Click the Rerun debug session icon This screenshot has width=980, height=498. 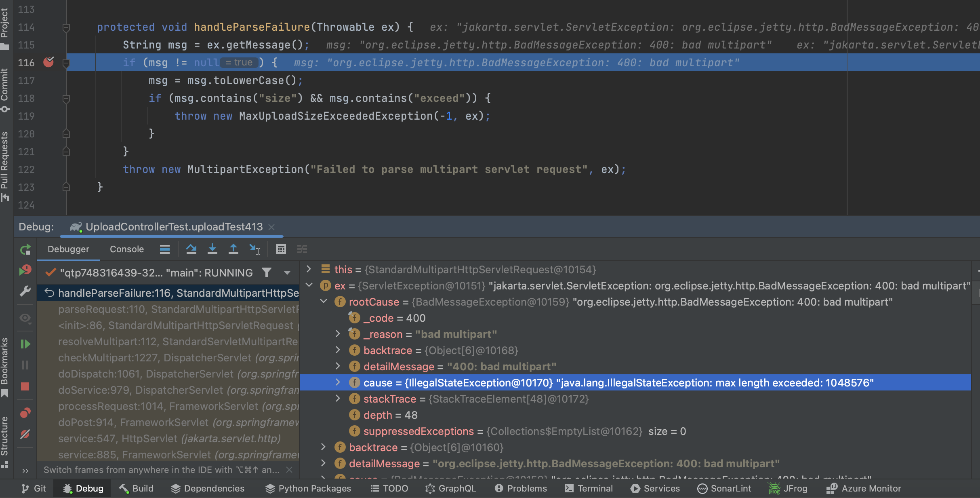25,249
